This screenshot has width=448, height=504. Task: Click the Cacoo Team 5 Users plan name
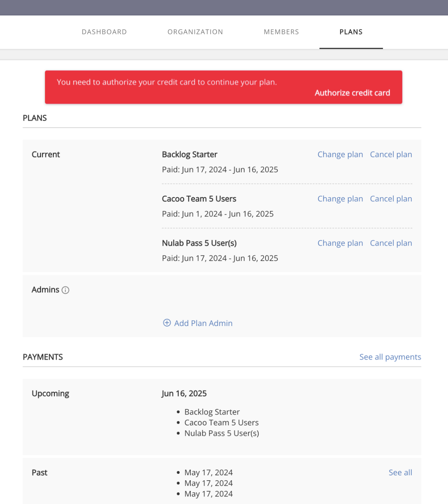tap(199, 199)
